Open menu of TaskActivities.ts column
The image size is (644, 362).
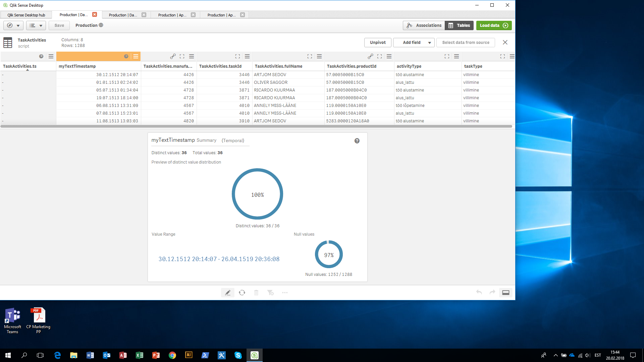pyautogui.click(x=51, y=56)
